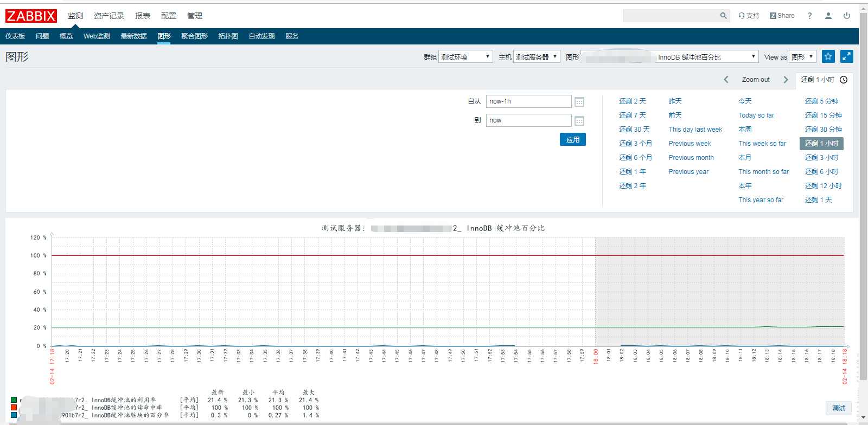Go to the Web监测 submenu
868x425 pixels.
97,36
